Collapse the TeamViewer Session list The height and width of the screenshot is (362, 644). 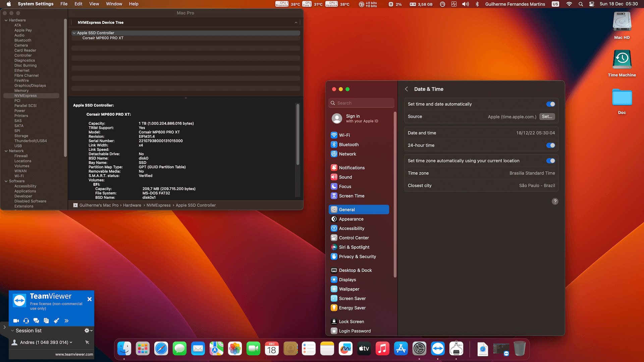click(12, 330)
